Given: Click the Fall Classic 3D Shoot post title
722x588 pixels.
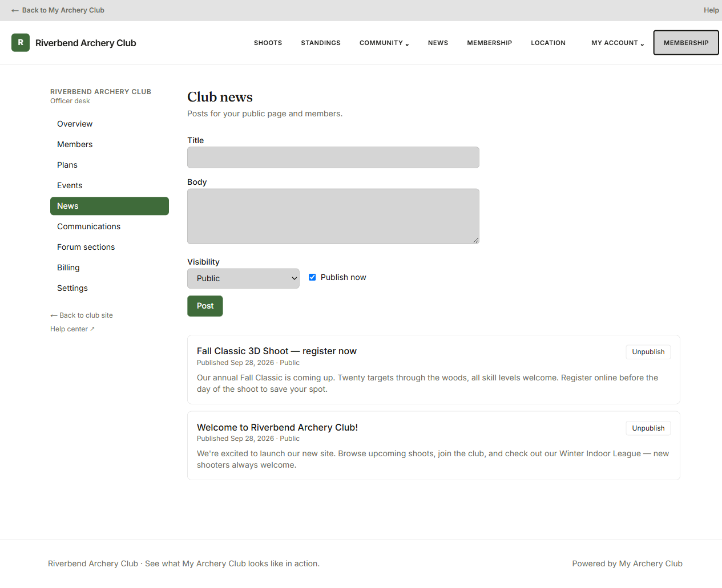Looking at the screenshot, I should (x=277, y=351).
